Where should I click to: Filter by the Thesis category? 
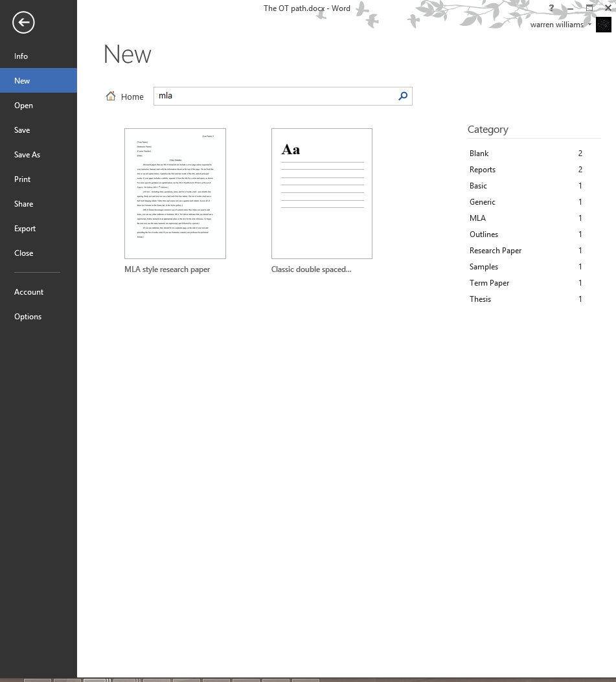click(x=480, y=299)
